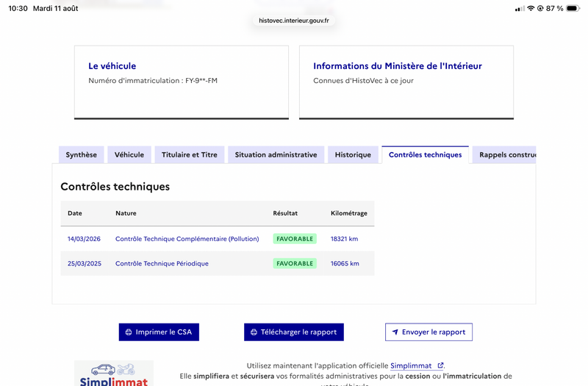Tap the cellular signal bars icon
The image size is (588, 386).
pos(520,8)
